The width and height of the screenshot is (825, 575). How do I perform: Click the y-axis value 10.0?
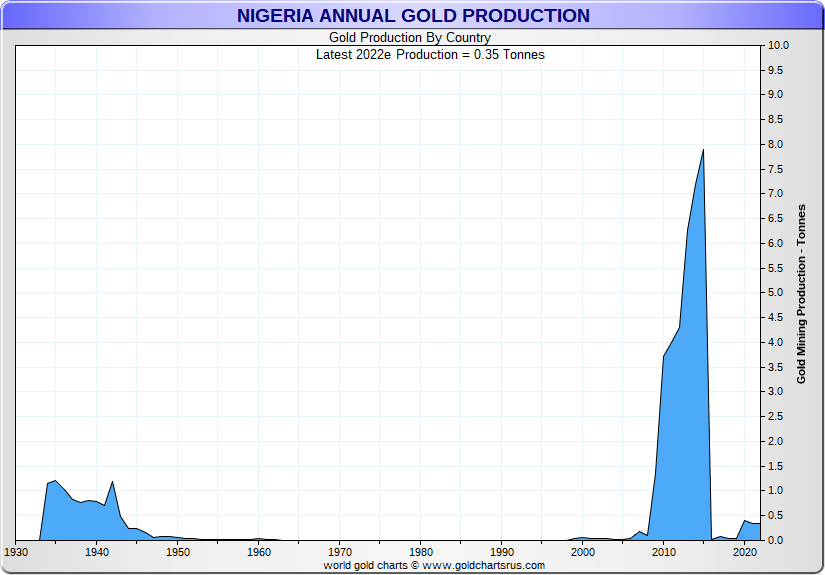778,45
